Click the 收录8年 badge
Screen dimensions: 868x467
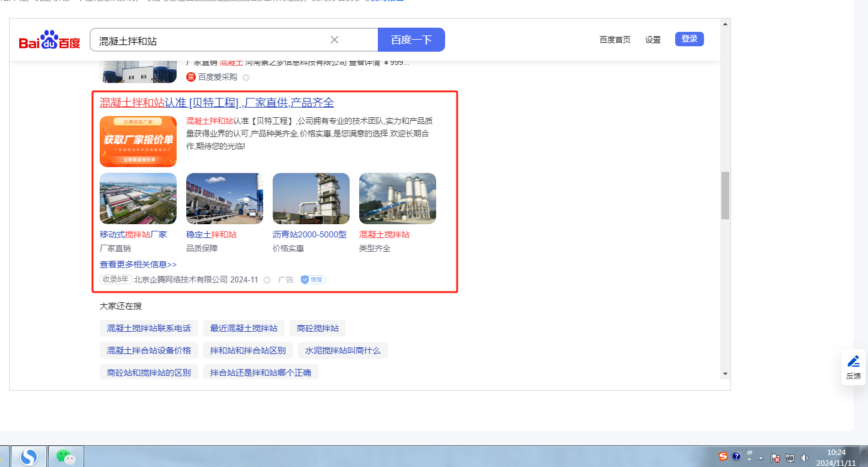[x=115, y=279]
